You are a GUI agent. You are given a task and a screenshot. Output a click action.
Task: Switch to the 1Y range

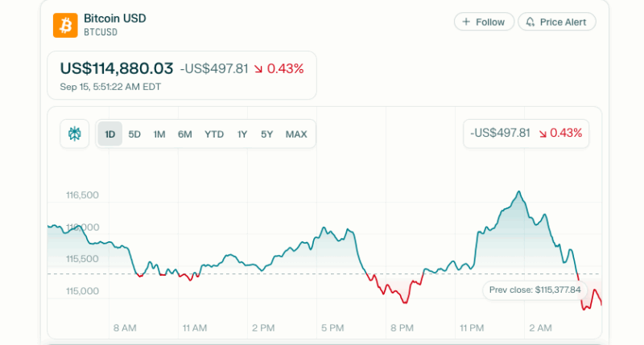click(242, 133)
